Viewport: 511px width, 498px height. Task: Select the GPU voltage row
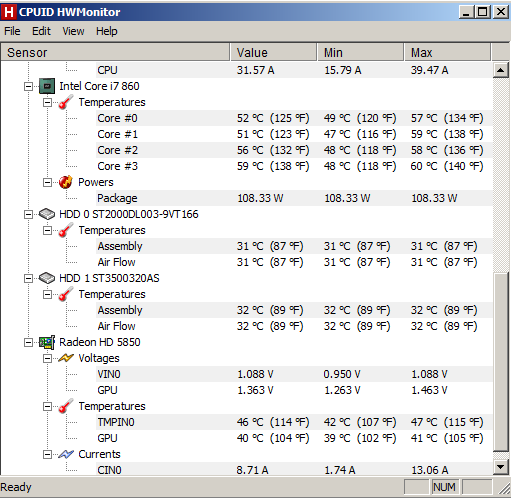point(294,390)
